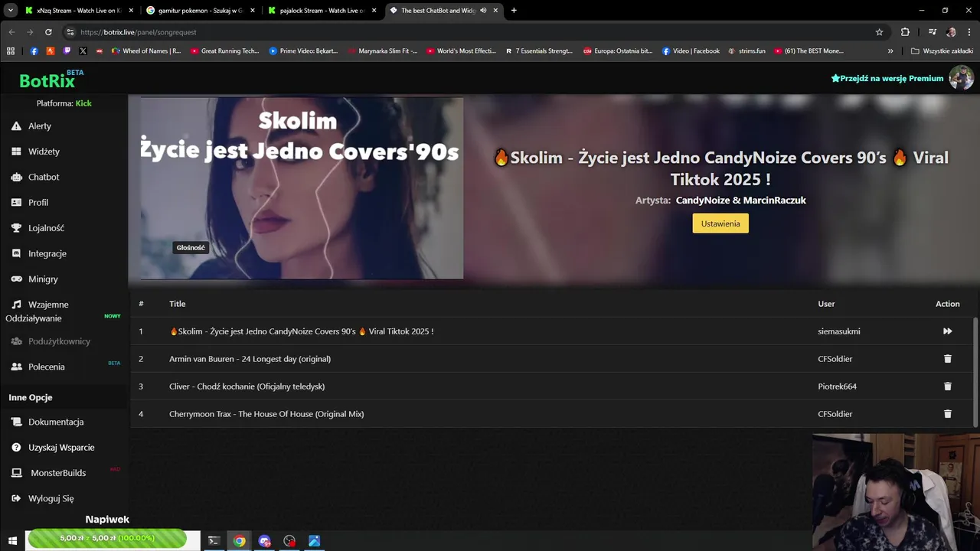Viewport: 980px width, 551px height.
Task: Click Wyloguj Się to log out
Action: pyautogui.click(x=43, y=498)
